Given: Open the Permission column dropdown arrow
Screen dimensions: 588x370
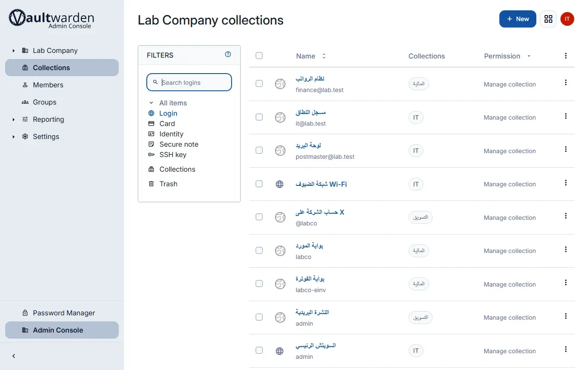Looking at the screenshot, I should tap(529, 56).
